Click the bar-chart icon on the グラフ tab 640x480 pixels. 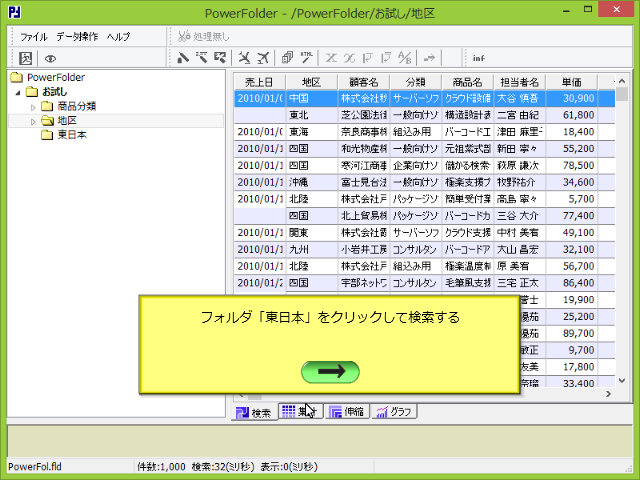[x=382, y=412]
